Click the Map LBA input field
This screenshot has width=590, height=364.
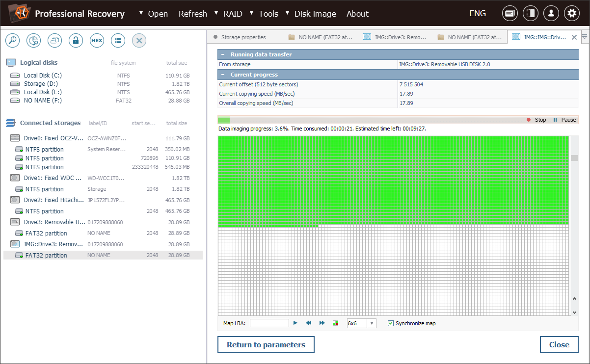[x=269, y=323]
